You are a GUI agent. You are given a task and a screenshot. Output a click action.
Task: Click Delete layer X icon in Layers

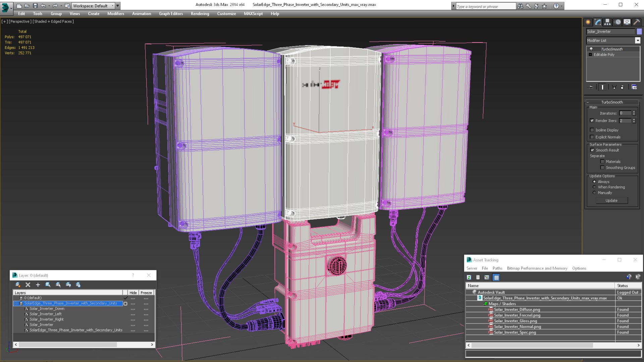click(x=28, y=285)
